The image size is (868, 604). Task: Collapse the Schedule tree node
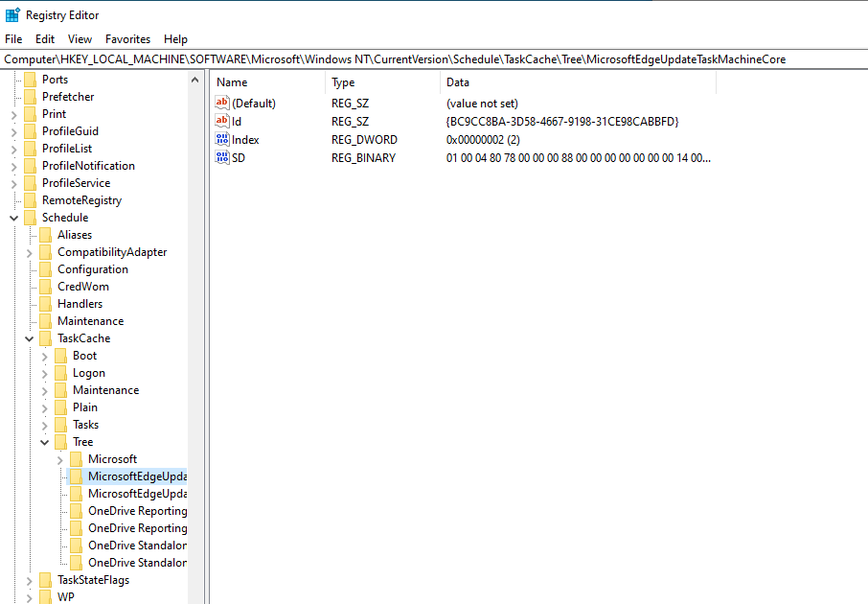tap(14, 218)
